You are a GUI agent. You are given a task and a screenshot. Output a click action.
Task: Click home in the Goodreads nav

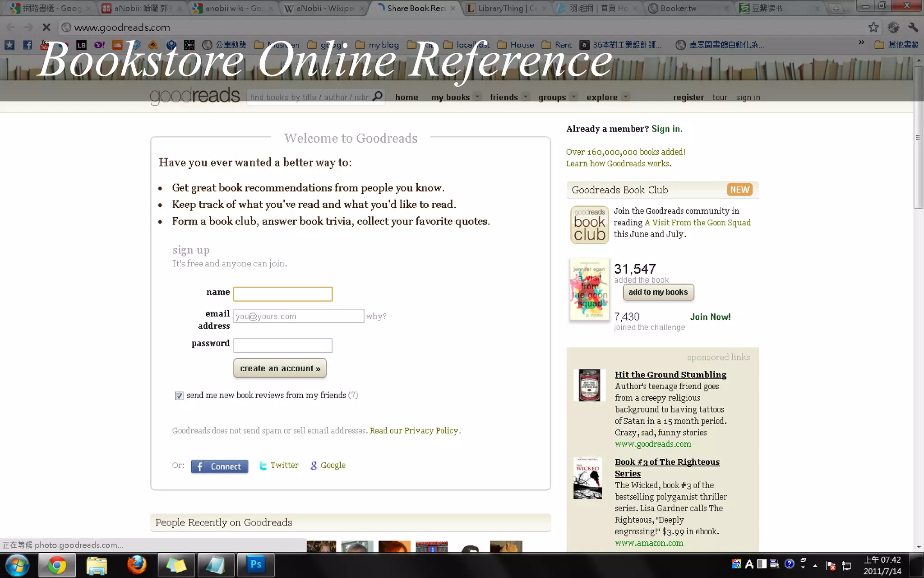coord(407,97)
